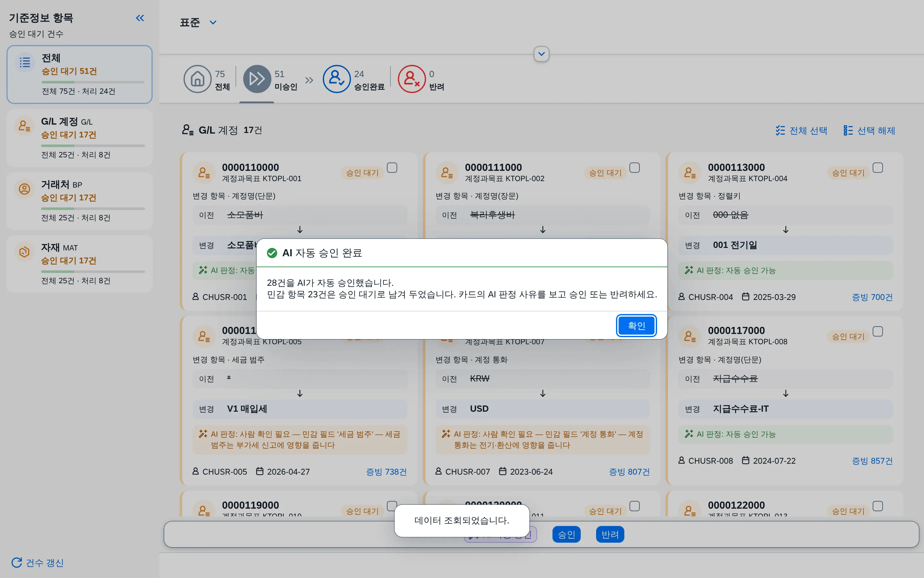Check the checkbox on card 0000111000
This screenshot has width=924, height=578.
point(635,167)
